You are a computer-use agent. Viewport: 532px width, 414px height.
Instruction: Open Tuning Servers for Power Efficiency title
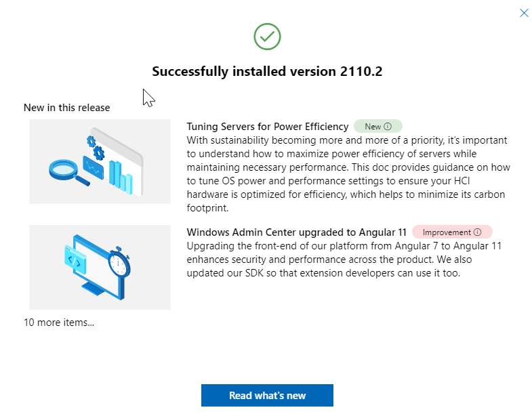click(x=268, y=127)
